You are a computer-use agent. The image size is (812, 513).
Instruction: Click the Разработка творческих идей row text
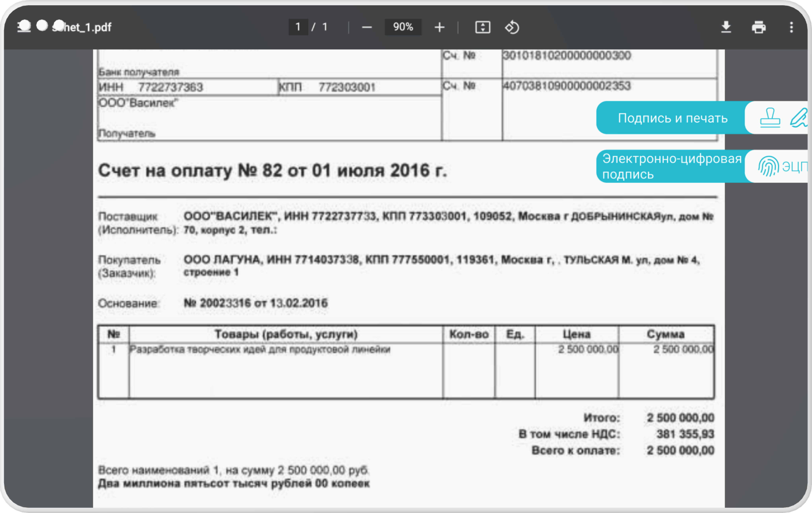pyautogui.click(x=260, y=349)
